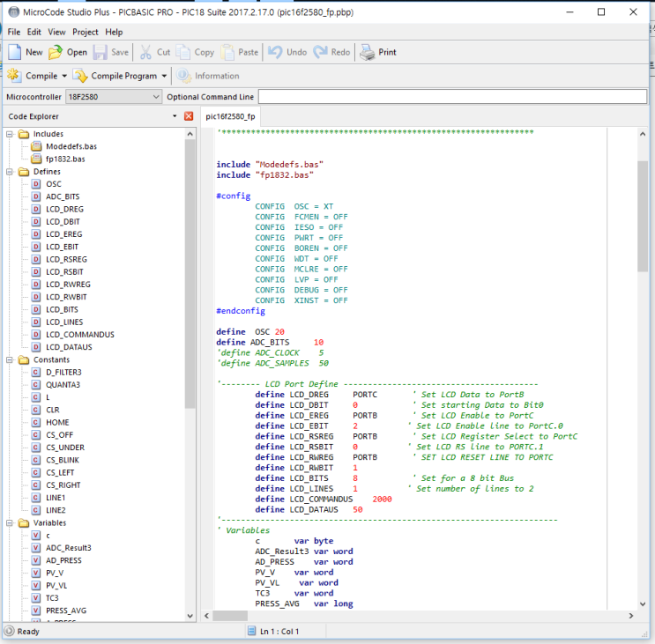Open the Compile Program dropdown arrow
This screenshot has width=655, height=644.
[163, 76]
